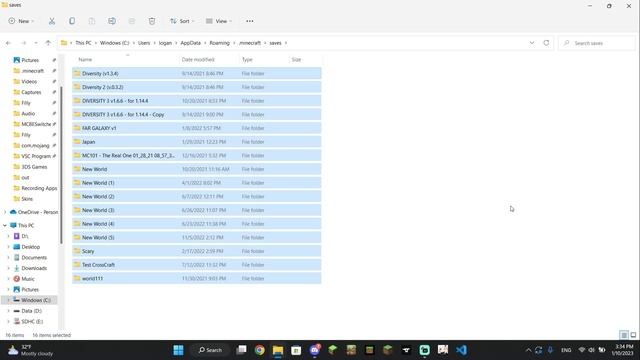This screenshot has width=640, height=360.
Task: Open Task View on the taskbar
Action: [x=242, y=350]
